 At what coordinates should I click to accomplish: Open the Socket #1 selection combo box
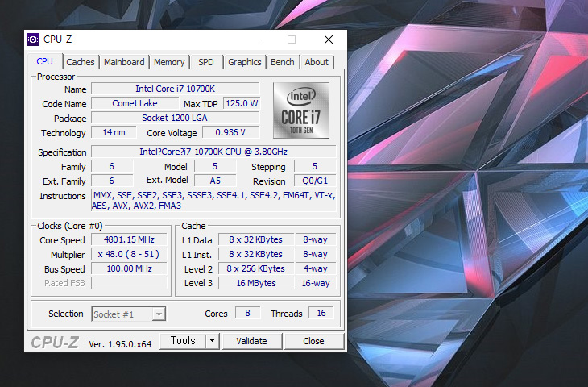tap(128, 314)
